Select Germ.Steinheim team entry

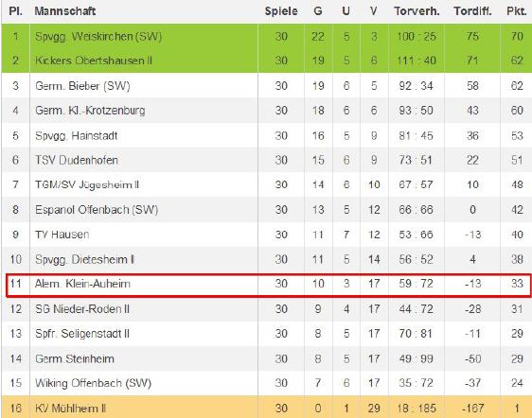pos(74,358)
